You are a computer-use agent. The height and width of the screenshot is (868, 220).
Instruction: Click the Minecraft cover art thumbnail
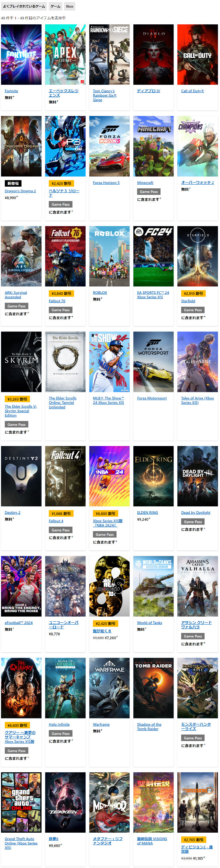[153, 146]
